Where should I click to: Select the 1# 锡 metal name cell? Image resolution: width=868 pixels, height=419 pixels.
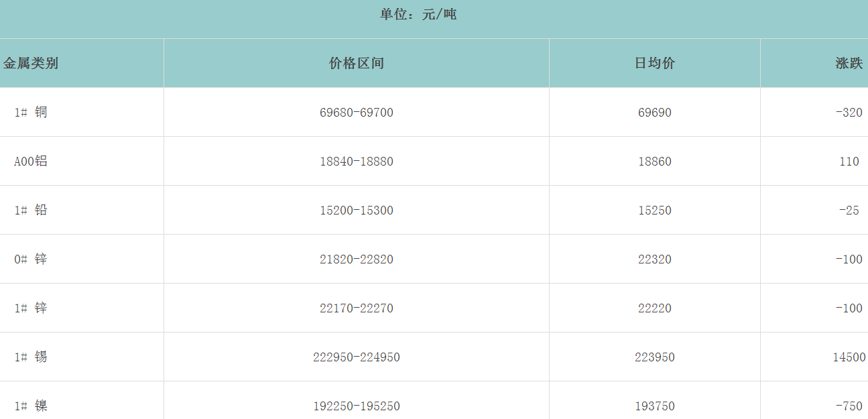pyautogui.click(x=31, y=357)
